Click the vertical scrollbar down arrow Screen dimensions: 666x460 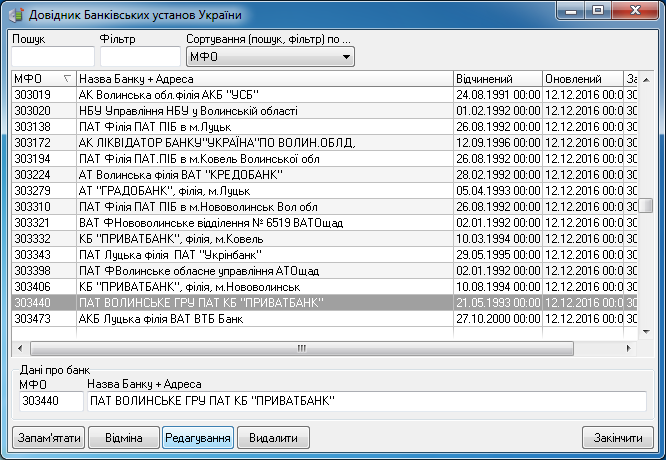click(647, 332)
